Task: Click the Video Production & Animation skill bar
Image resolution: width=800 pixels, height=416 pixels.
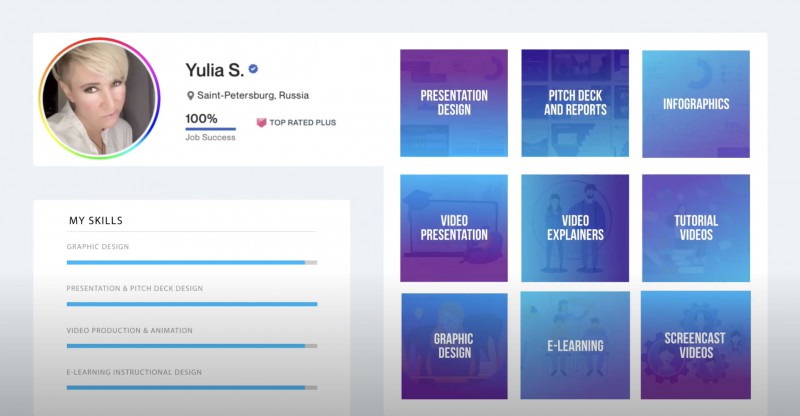Action: click(x=191, y=346)
